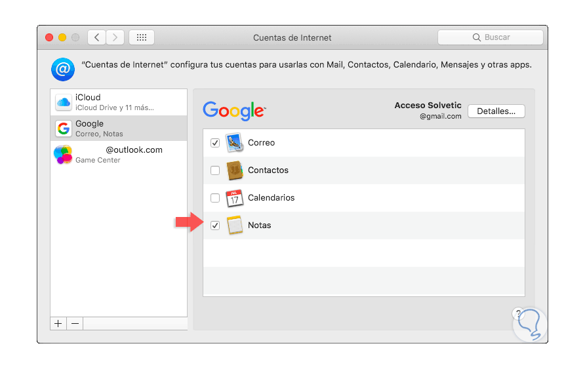Close the window with the red button
Viewport: 585px width, 392px height.
coord(49,37)
